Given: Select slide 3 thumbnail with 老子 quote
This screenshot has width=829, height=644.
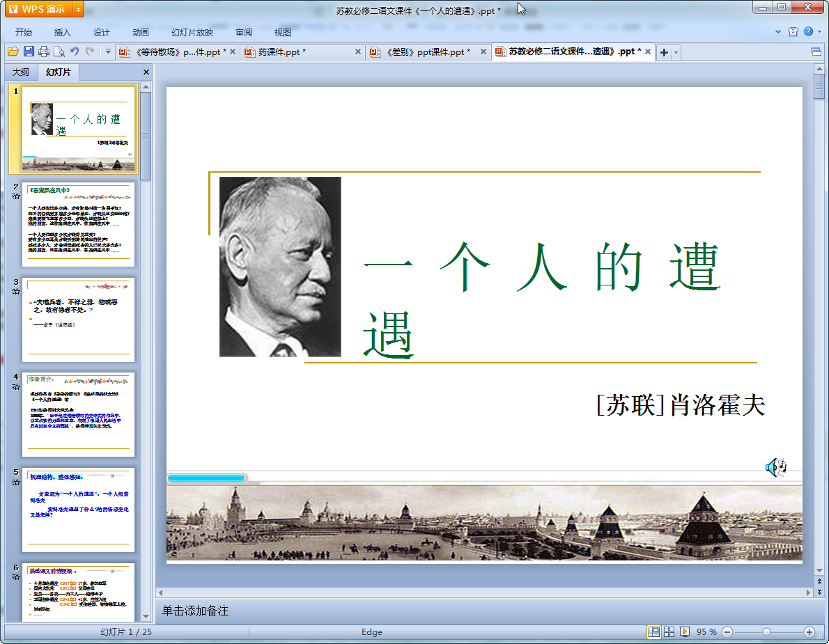Looking at the screenshot, I should (x=78, y=319).
